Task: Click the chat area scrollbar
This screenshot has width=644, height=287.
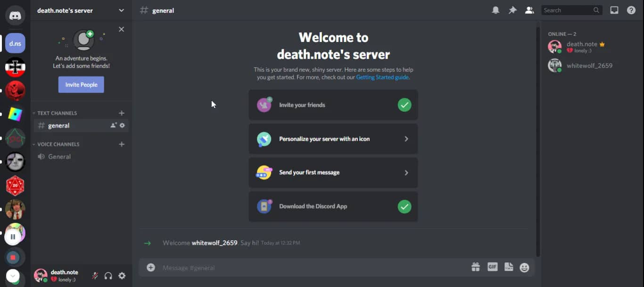Action: 537,142
